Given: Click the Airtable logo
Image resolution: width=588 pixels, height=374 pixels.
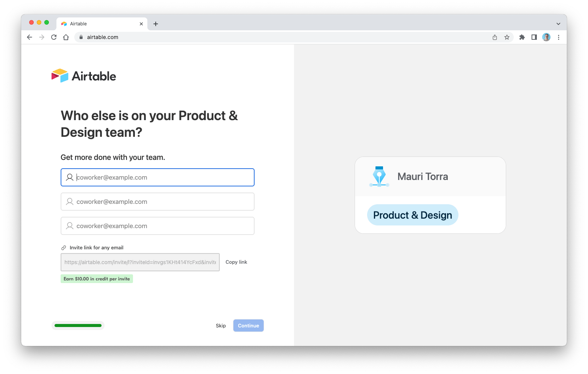Looking at the screenshot, I should pos(83,75).
